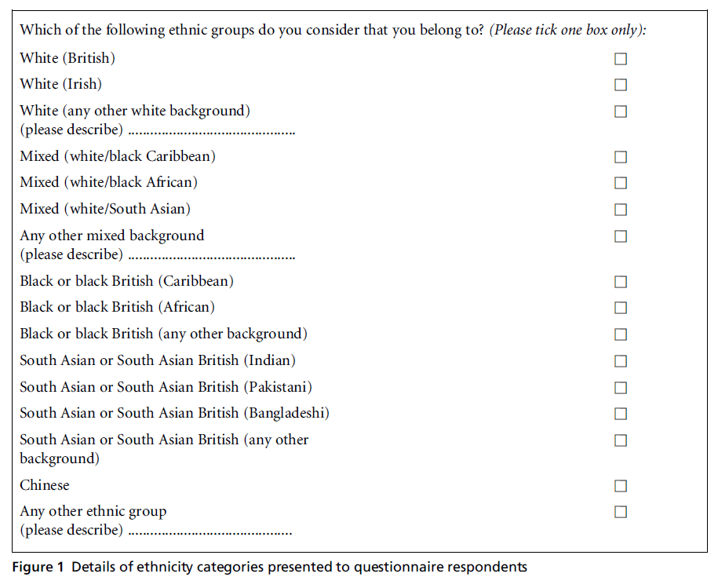Screen dimensions: 718x588
Task: Click the Figure 1 caption text
Action: coord(269,567)
